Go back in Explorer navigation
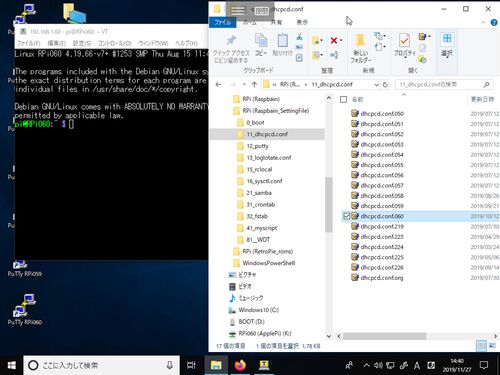The width and height of the screenshot is (500, 375). (218, 85)
